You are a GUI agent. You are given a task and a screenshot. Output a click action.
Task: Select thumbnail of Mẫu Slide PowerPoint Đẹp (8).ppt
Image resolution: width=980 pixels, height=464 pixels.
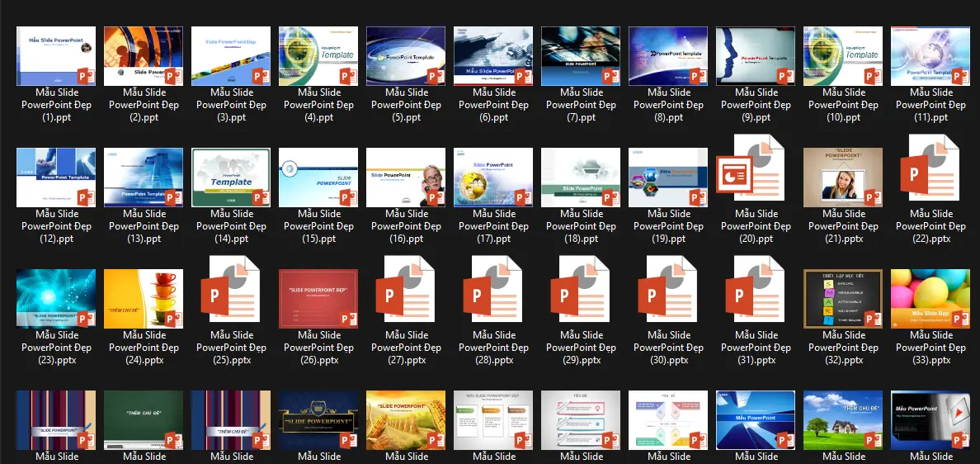click(669, 56)
